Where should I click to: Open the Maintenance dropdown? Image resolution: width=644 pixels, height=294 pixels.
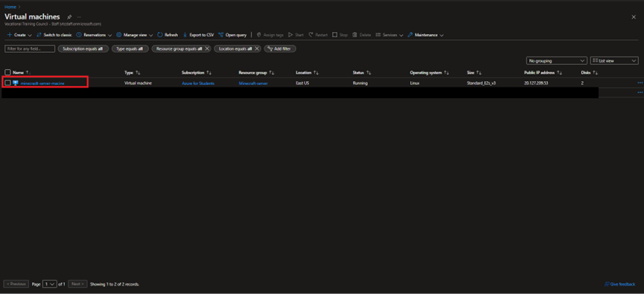point(426,35)
